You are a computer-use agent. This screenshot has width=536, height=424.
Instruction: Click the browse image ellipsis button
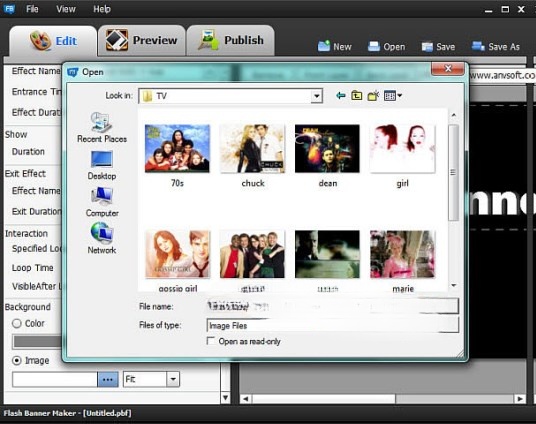click(x=108, y=380)
